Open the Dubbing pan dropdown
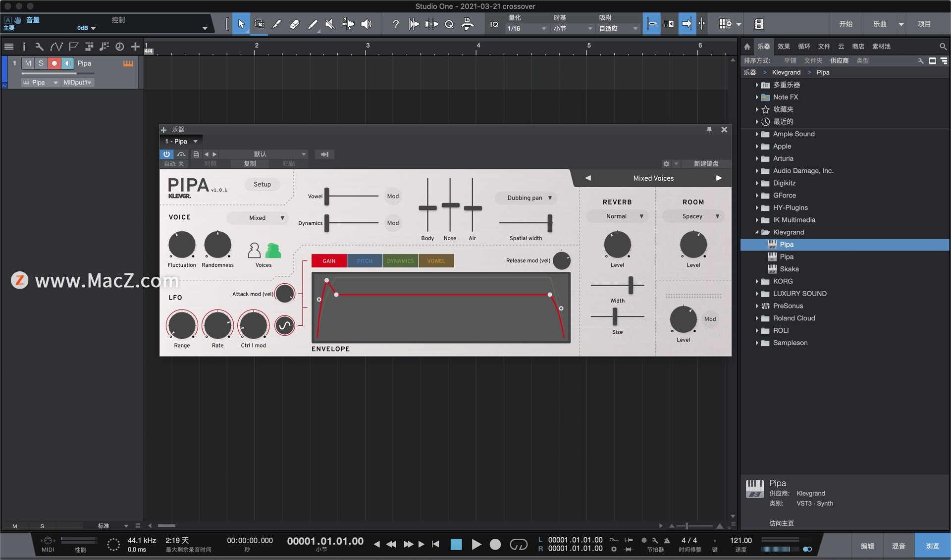Viewport: 951px width, 560px height. tap(526, 198)
